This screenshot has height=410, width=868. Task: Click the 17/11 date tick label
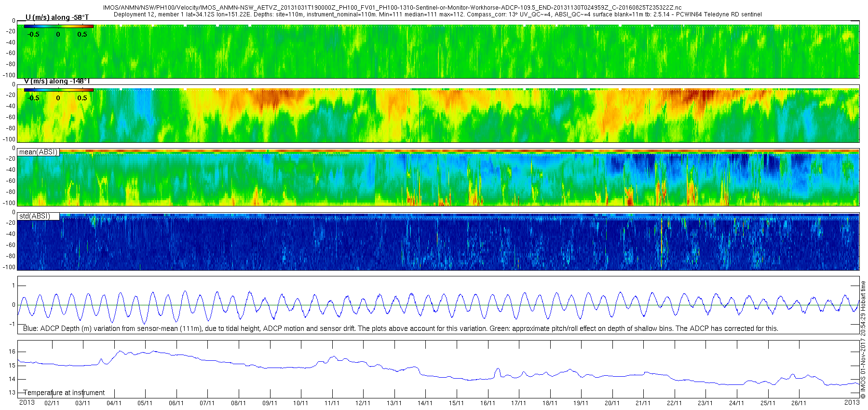tap(518, 403)
